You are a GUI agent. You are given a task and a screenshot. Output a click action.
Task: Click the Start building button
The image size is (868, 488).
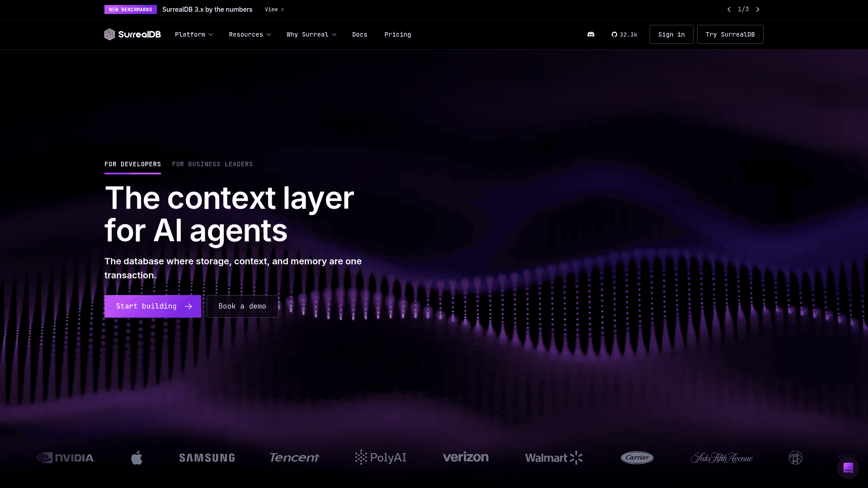pyautogui.click(x=153, y=306)
